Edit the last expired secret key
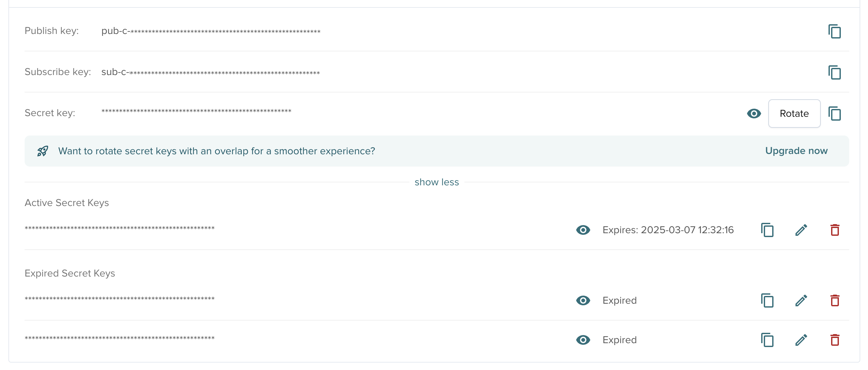This screenshot has width=868, height=370. [801, 340]
